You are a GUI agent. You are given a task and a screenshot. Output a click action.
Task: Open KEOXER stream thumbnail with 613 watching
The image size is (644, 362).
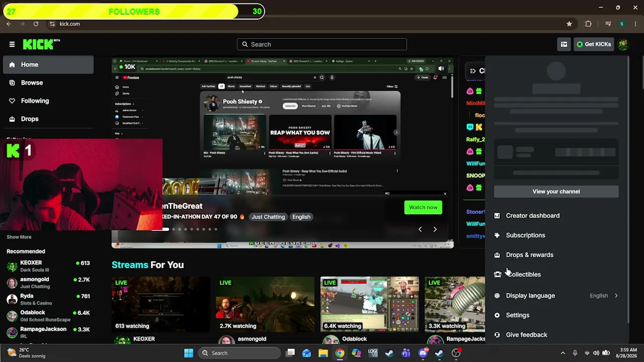[160, 304]
